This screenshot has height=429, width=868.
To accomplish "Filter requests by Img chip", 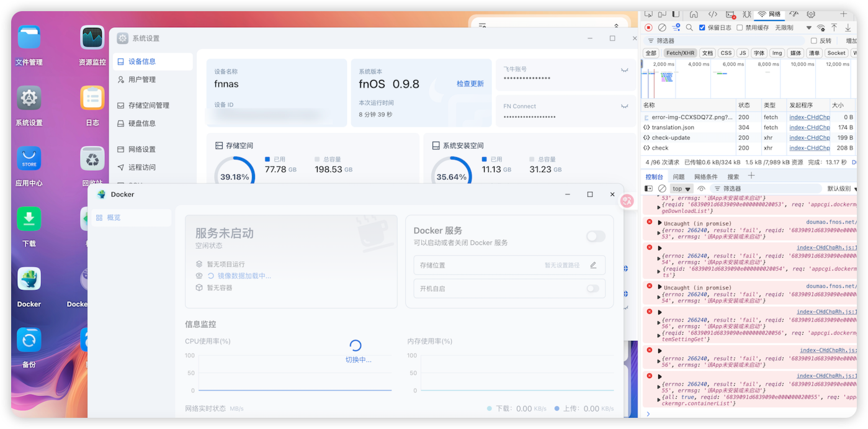I will 777,53.
